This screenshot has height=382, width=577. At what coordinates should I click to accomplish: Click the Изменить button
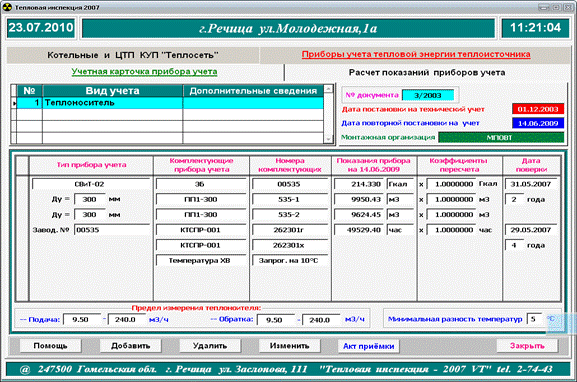click(290, 346)
